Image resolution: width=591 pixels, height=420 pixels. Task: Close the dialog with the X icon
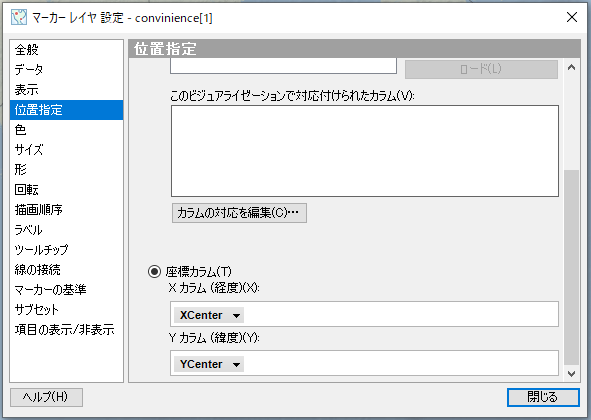(572, 17)
